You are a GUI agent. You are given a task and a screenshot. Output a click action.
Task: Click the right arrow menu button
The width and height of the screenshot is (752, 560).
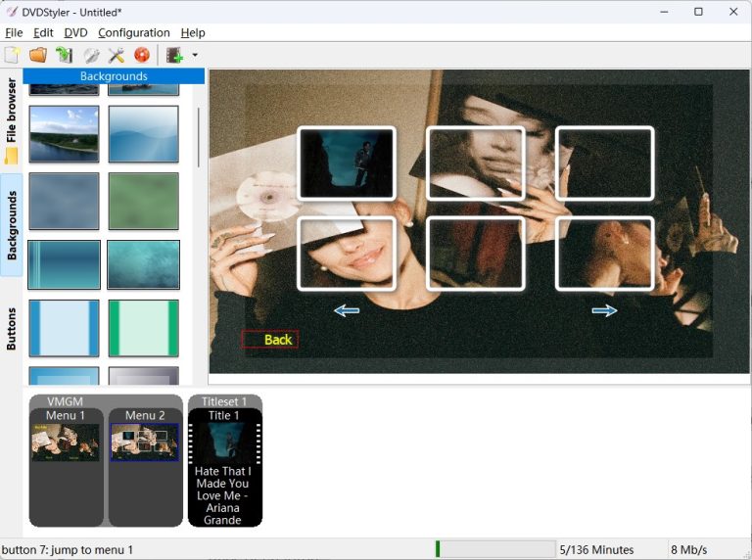click(x=604, y=310)
